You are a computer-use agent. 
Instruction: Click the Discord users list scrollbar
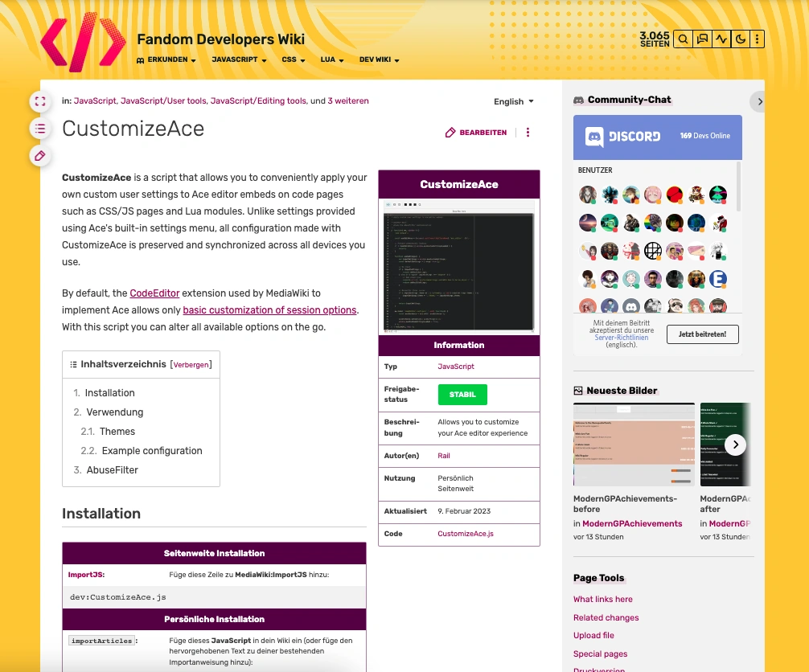pyautogui.click(x=738, y=186)
